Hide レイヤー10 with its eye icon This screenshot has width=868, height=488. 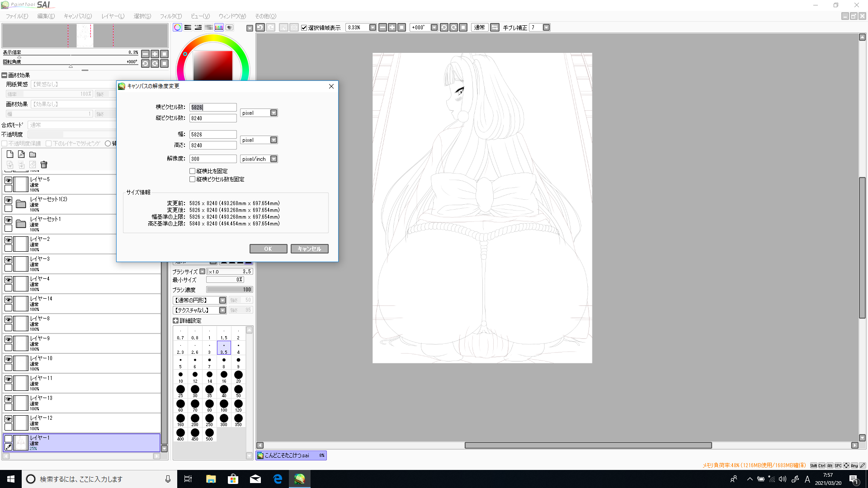[8, 359]
